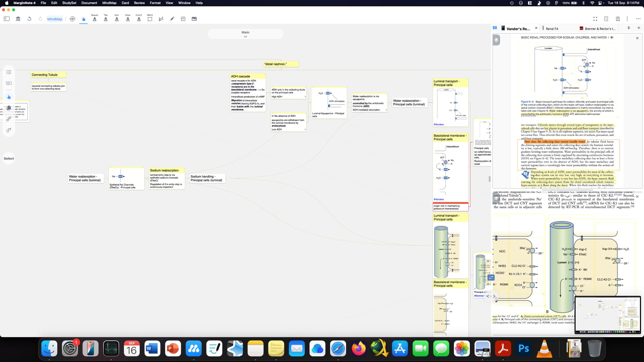Click the undo arrow in toolbar
Viewport: 644px width, 362px height.
click(x=30, y=19)
